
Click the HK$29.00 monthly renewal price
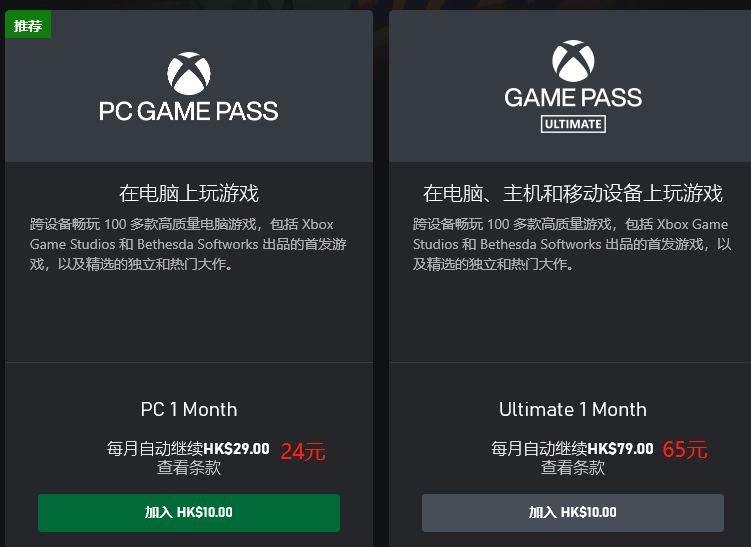237,449
